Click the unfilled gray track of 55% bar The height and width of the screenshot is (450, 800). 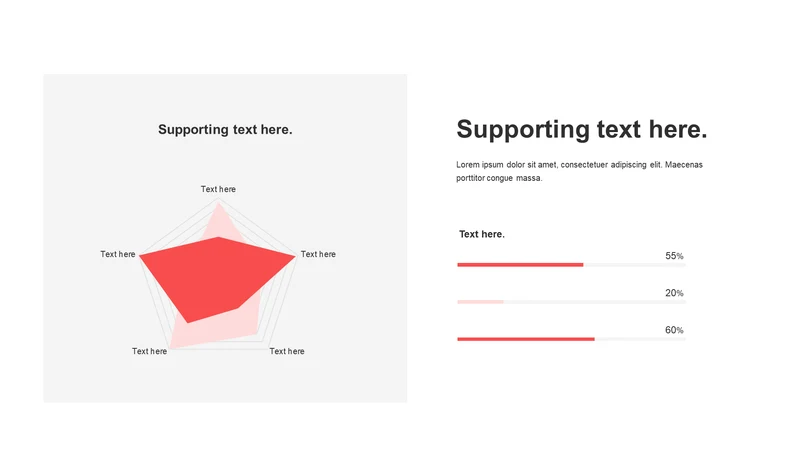click(635, 265)
